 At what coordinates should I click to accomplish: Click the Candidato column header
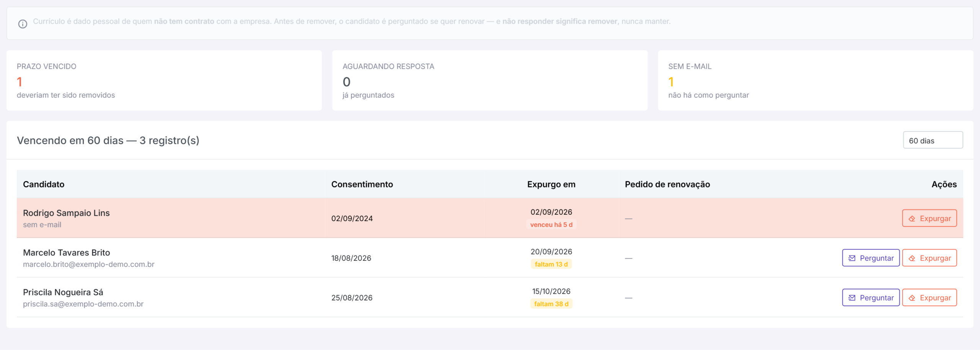point(44,184)
